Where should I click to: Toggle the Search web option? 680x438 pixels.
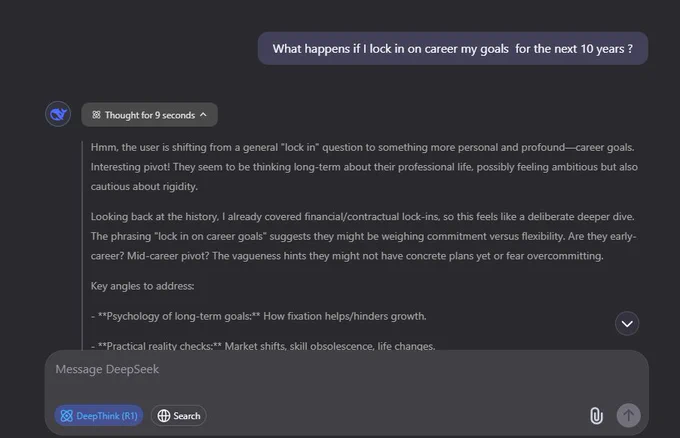pyautogui.click(x=179, y=415)
